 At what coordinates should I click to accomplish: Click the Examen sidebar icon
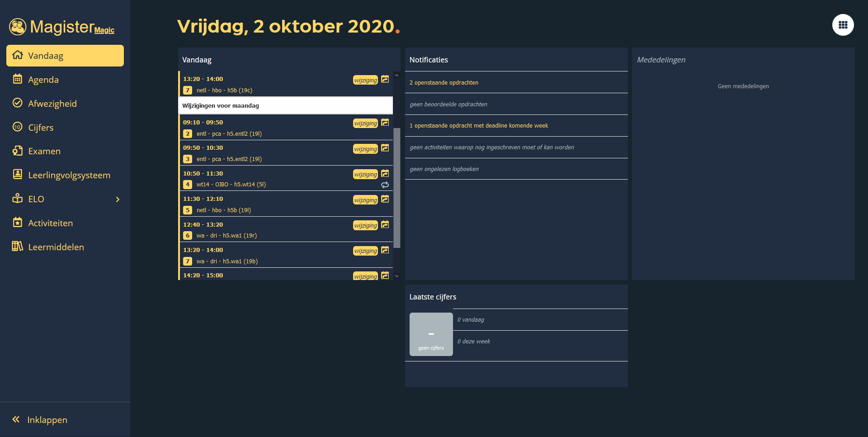pyautogui.click(x=18, y=151)
